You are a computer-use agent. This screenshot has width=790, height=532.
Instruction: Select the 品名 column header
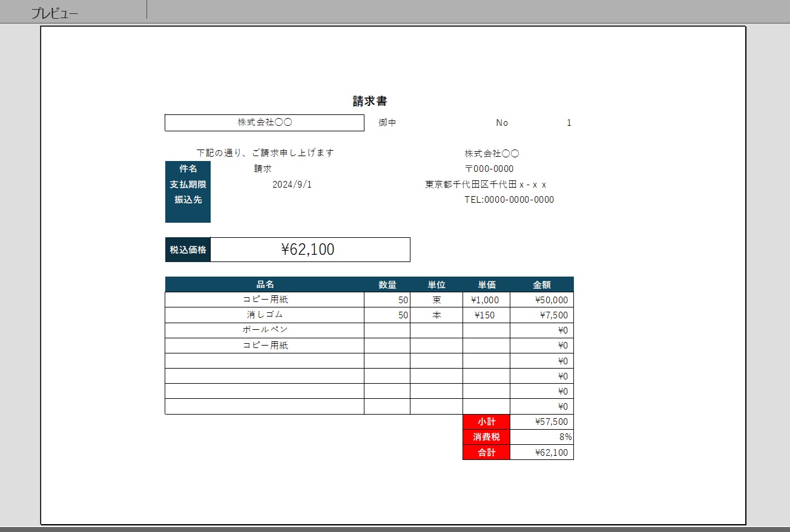pos(265,284)
